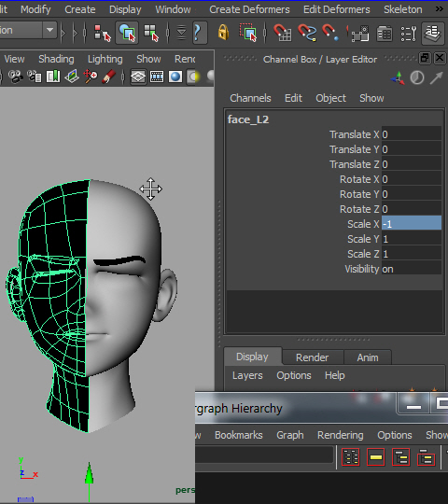
Task: Click Hypergraph frame all icon
Action: click(x=351, y=457)
